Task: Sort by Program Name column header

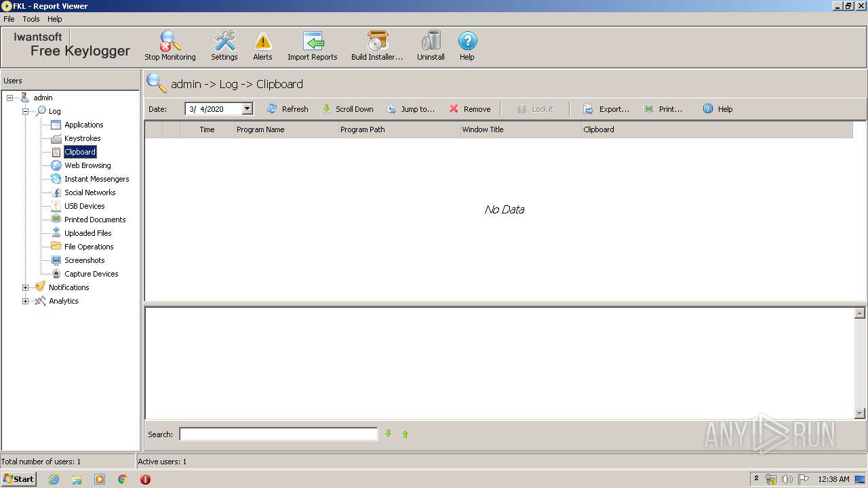Action: pyautogui.click(x=286, y=129)
